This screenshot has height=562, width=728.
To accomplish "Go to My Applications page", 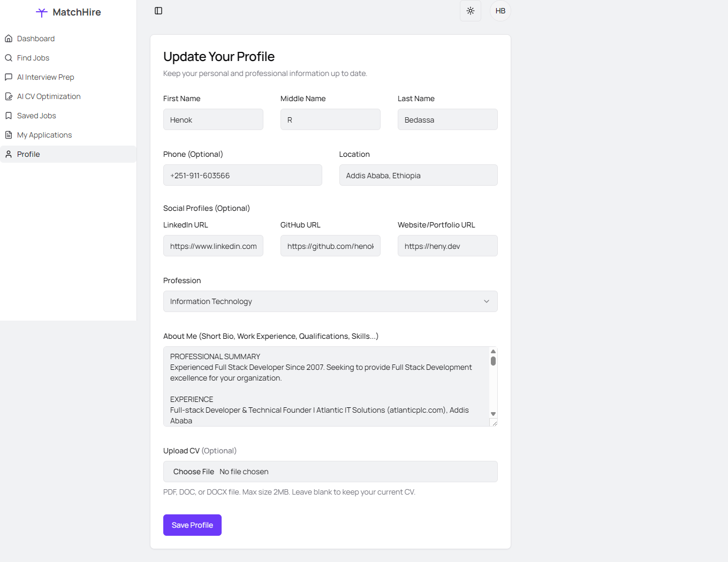I will (x=44, y=135).
